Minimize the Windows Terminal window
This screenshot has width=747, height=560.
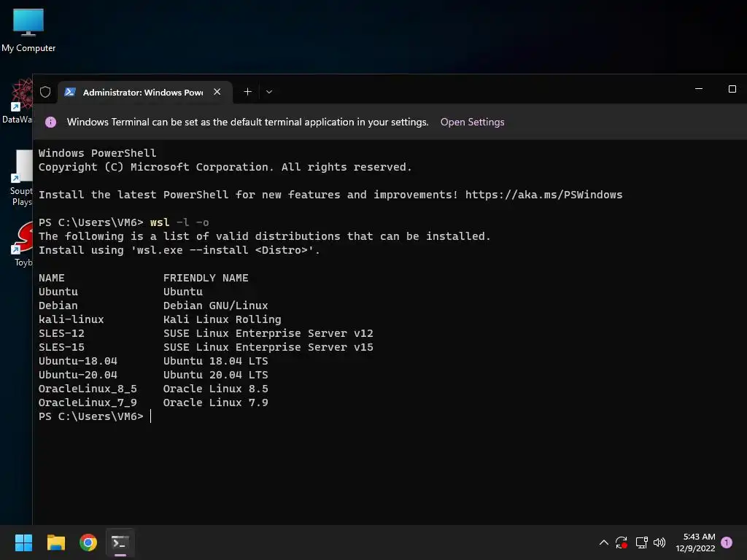point(699,89)
